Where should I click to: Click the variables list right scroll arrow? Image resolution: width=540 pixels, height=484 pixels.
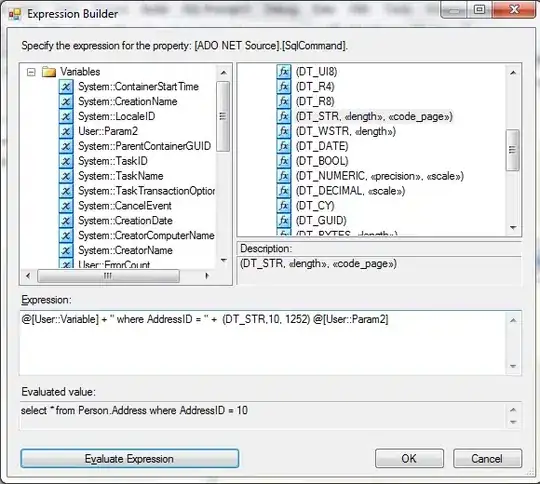pyautogui.click(x=207, y=276)
